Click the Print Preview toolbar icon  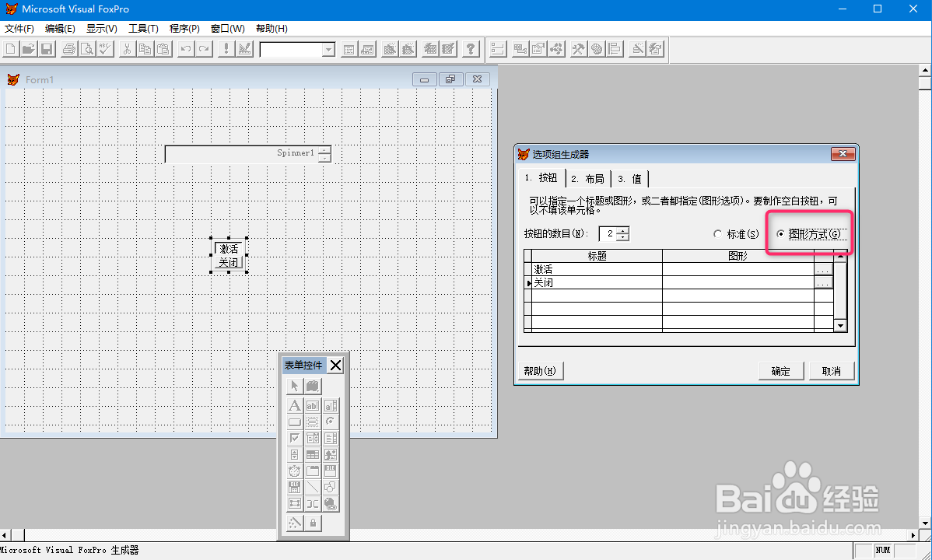click(87, 49)
